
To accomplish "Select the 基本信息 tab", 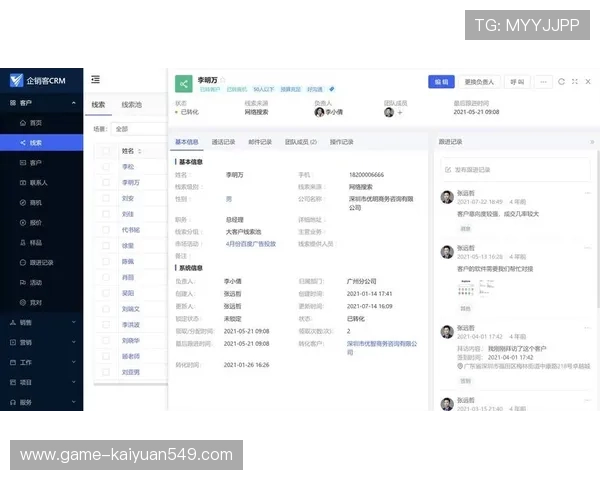I will 187,142.
